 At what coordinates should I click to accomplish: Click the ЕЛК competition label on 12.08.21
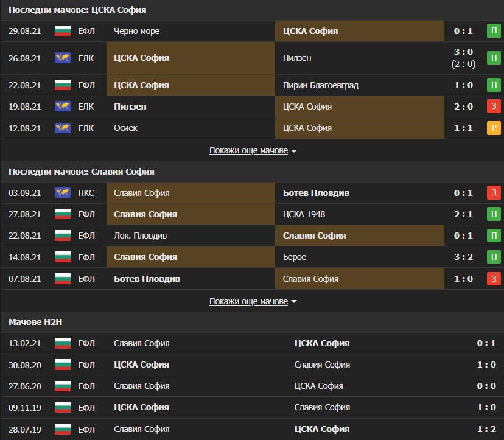coord(86,128)
